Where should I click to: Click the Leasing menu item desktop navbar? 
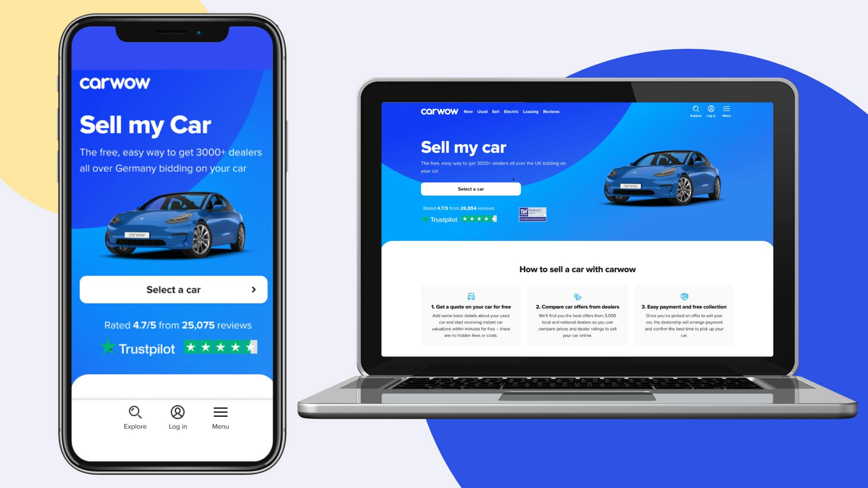point(529,112)
